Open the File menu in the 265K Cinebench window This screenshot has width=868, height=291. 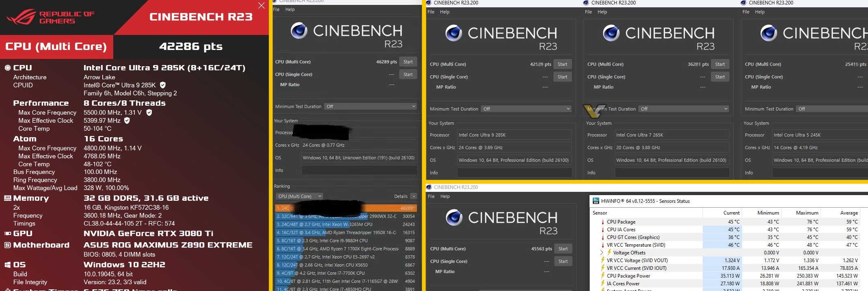588,12
